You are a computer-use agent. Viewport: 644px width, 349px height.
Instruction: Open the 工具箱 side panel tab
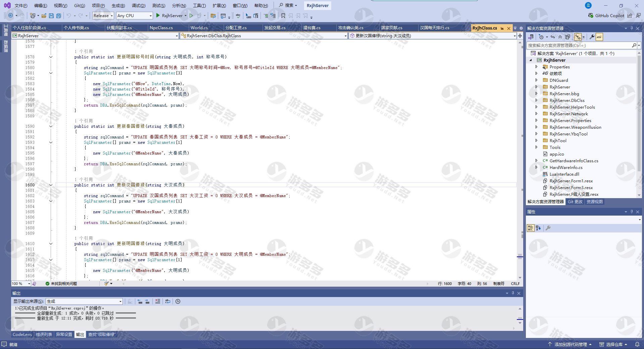click(x=6, y=30)
